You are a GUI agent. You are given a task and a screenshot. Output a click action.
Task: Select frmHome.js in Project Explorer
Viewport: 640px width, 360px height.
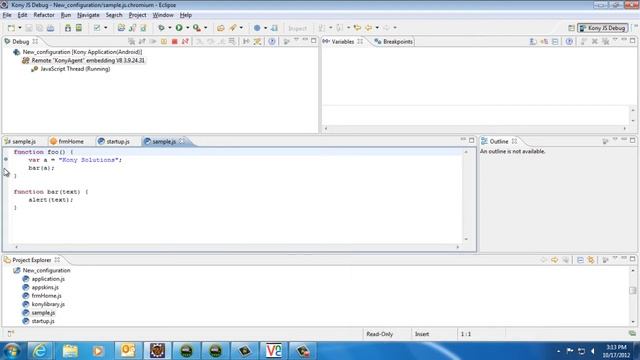click(42, 296)
